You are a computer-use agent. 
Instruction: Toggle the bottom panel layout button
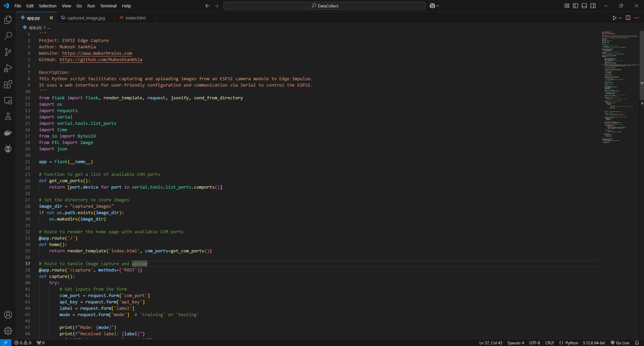(x=584, y=6)
